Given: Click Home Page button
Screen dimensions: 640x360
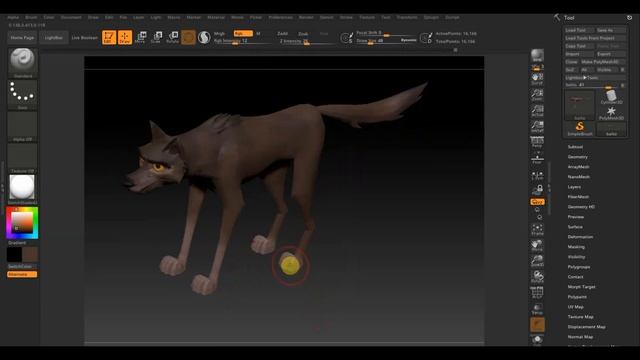Looking at the screenshot, I should click(x=22, y=38).
